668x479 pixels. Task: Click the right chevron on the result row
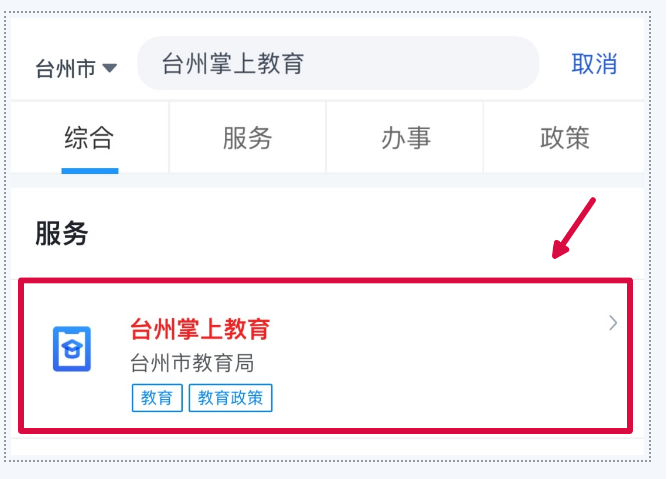tap(613, 323)
